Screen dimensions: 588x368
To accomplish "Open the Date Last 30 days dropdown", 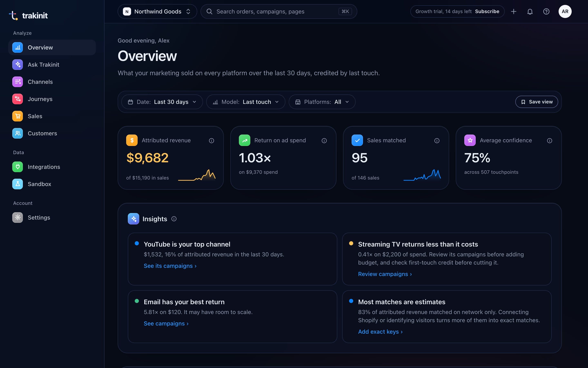I will click(x=162, y=102).
